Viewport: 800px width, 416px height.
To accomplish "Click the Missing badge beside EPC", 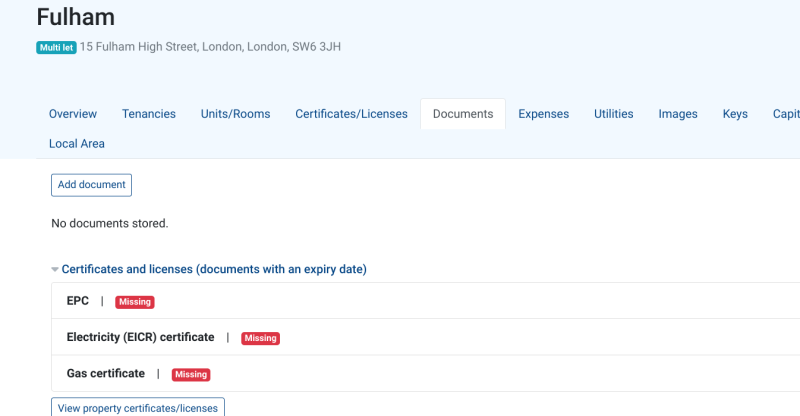I will 134,302.
